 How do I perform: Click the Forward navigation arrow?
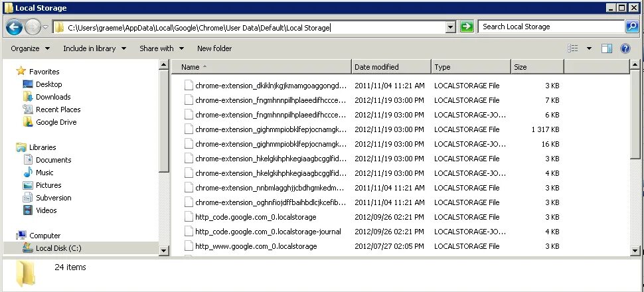(33, 27)
